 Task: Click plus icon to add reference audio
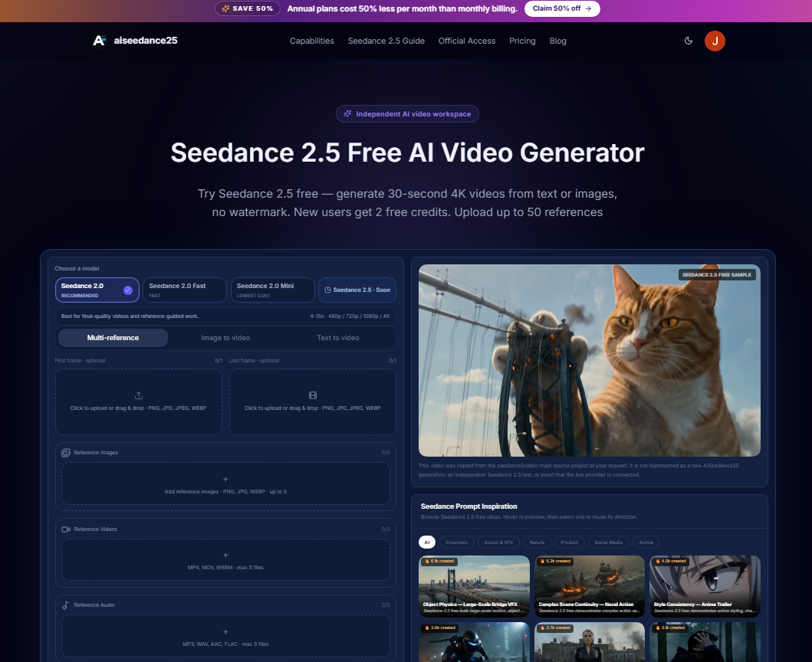coord(225,632)
